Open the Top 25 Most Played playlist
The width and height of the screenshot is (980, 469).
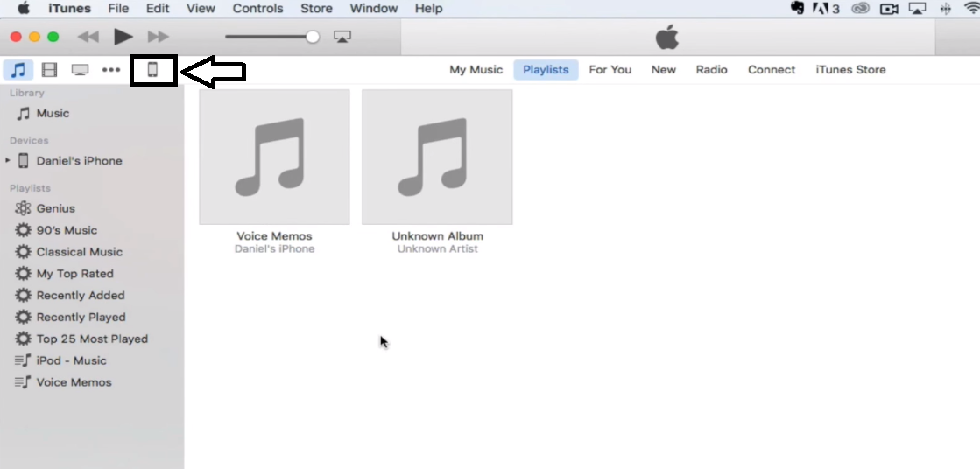coord(92,339)
